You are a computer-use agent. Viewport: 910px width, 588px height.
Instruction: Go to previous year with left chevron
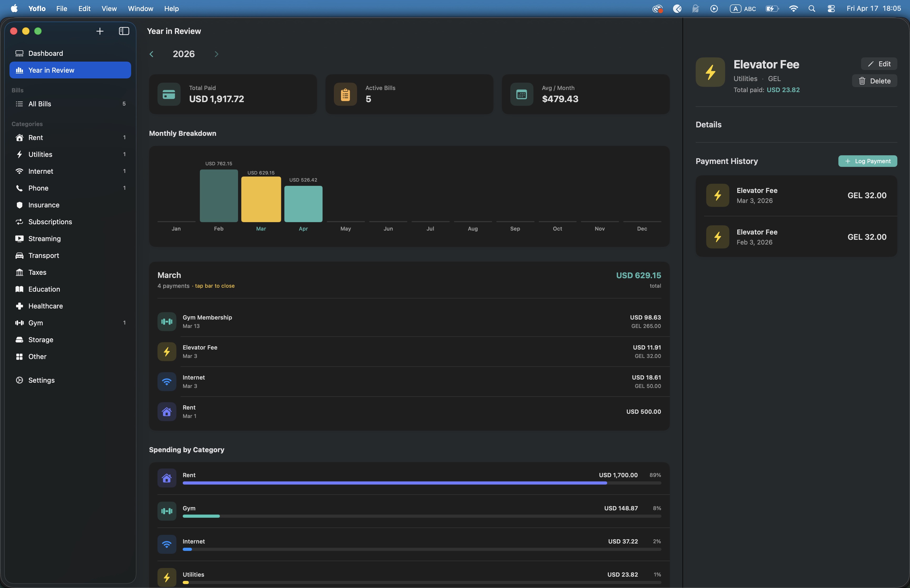[x=152, y=54]
